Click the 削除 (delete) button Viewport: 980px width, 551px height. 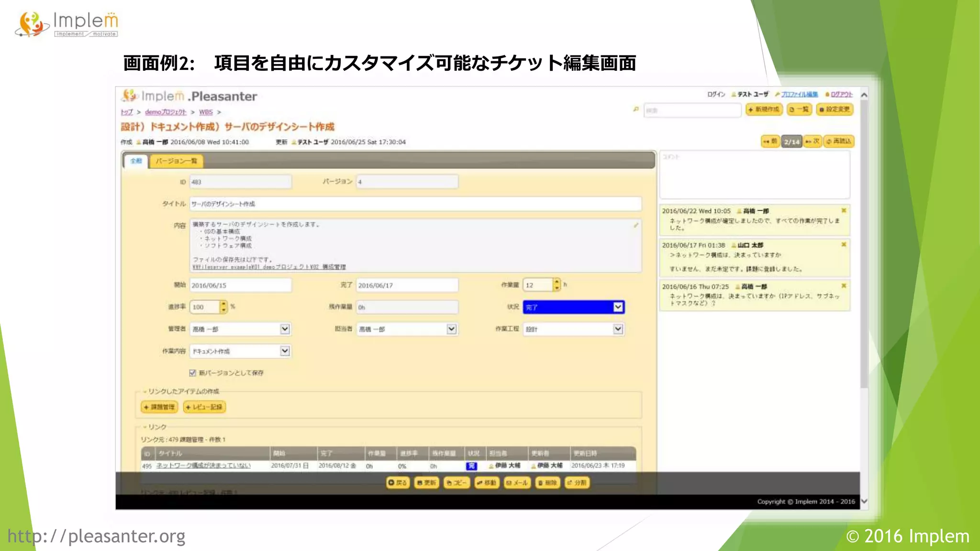click(x=547, y=483)
